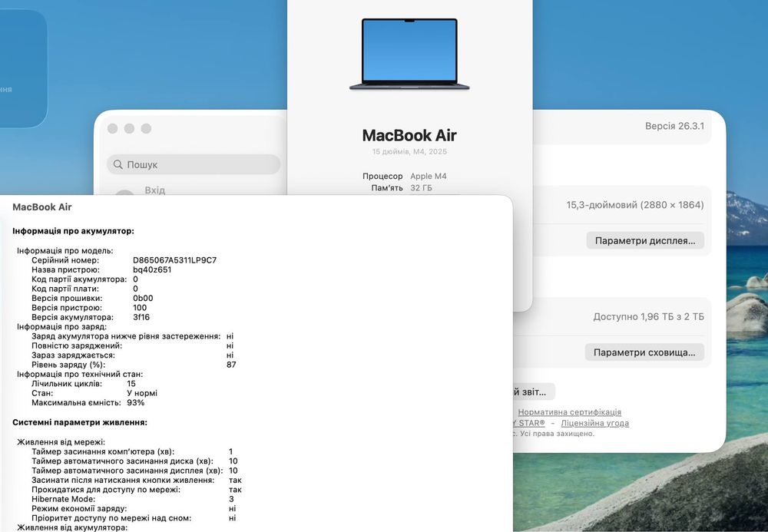
Task: Click Інформація про акумулятор heading
Action: [x=73, y=231]
